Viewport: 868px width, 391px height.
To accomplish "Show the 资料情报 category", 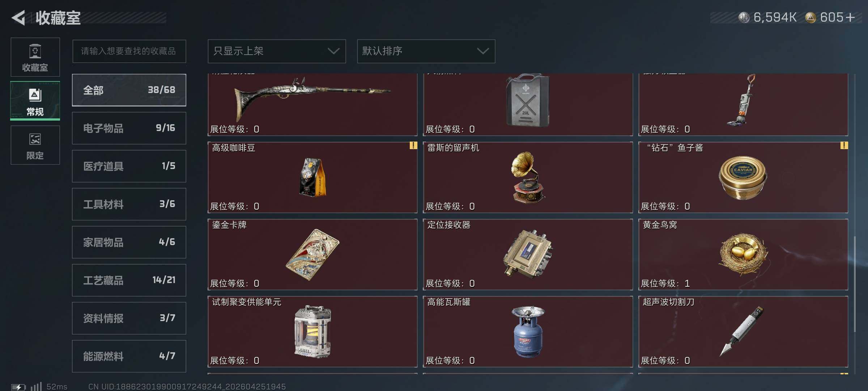I will [x=129, y=318].
